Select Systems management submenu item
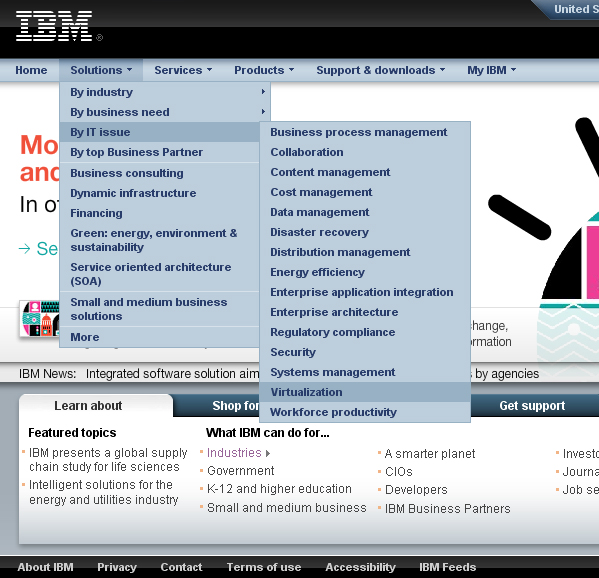This screenshot has width=599, height=578. point(365,372)
